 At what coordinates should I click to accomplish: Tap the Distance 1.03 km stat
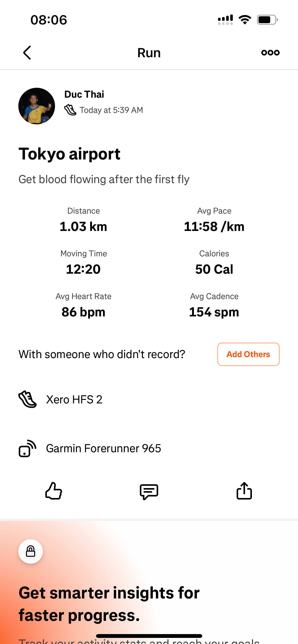point(84,226)
